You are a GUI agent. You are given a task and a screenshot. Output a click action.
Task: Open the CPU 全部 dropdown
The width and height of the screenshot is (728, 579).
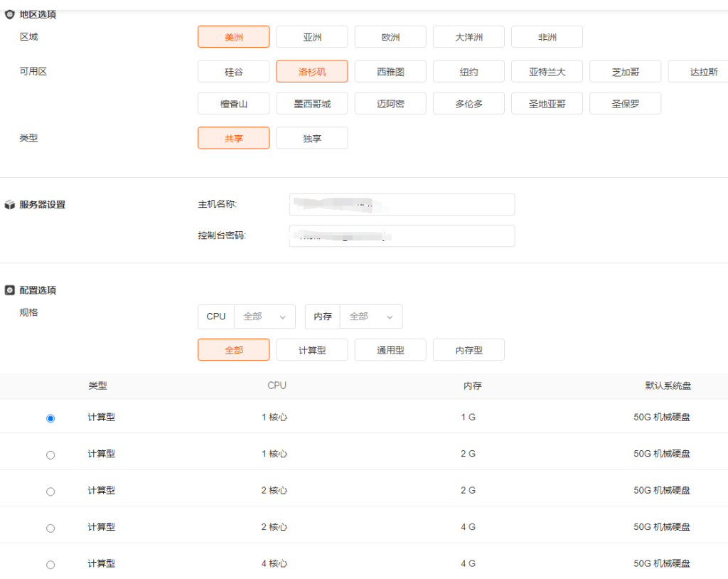(x=264, y=317)
